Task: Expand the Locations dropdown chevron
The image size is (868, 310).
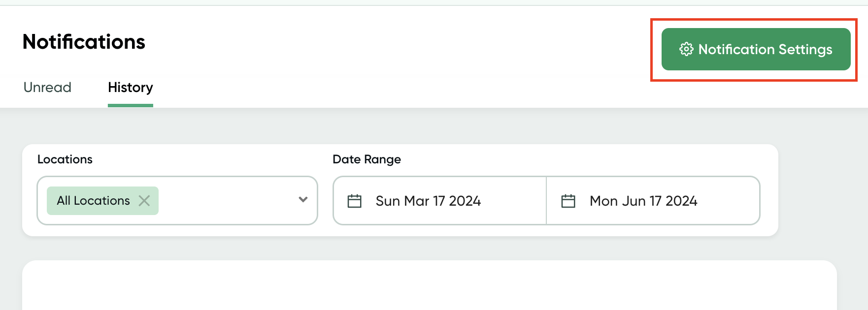Action: tap(303, 200)
